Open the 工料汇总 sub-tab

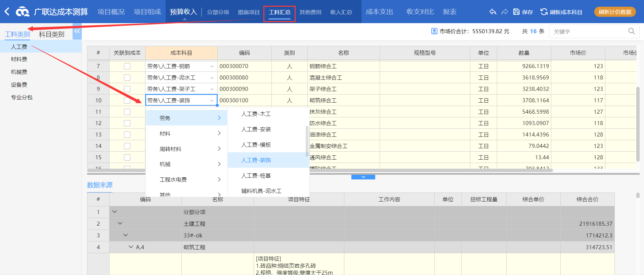280,12
